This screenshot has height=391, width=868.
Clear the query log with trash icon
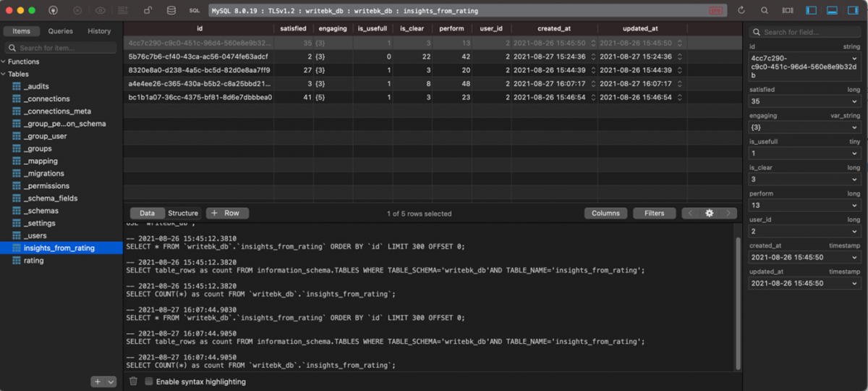(133, 381)
